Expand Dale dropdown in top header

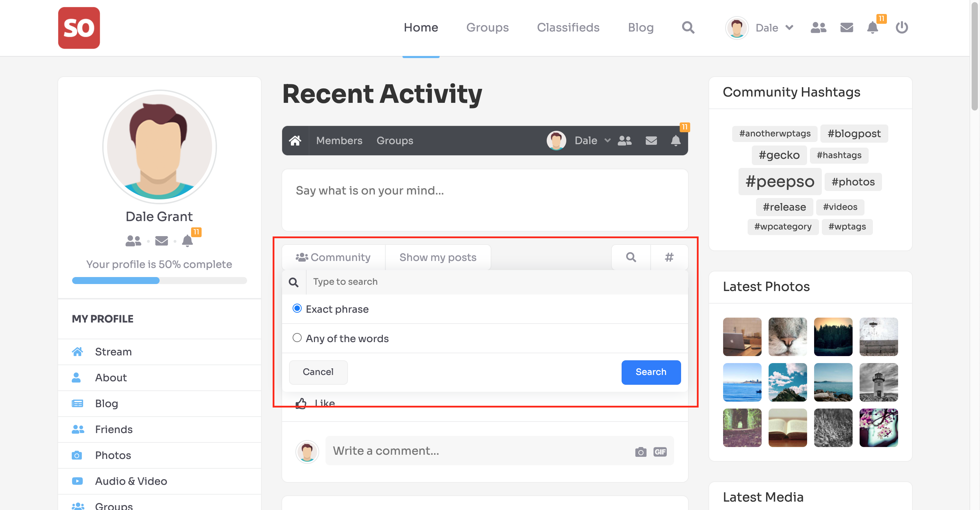coord(789,28)
